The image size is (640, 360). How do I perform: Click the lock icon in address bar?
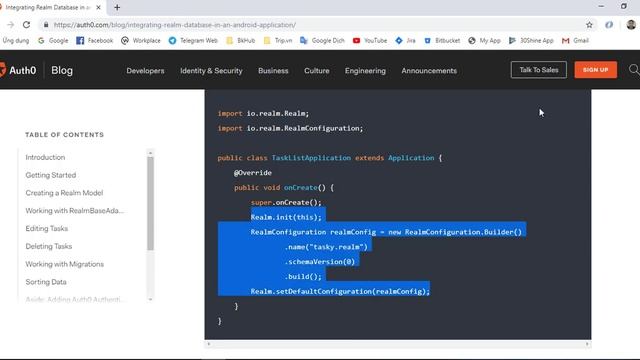(46, 25)
